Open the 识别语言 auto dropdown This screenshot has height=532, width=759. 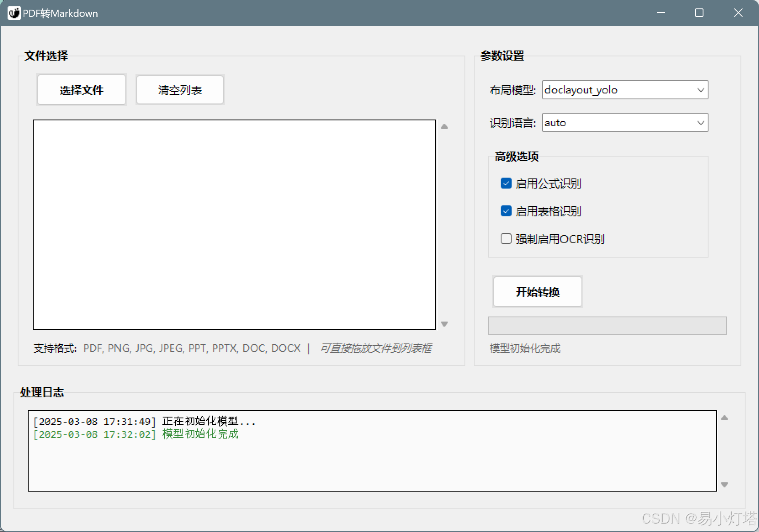click(x=625, y=122)
